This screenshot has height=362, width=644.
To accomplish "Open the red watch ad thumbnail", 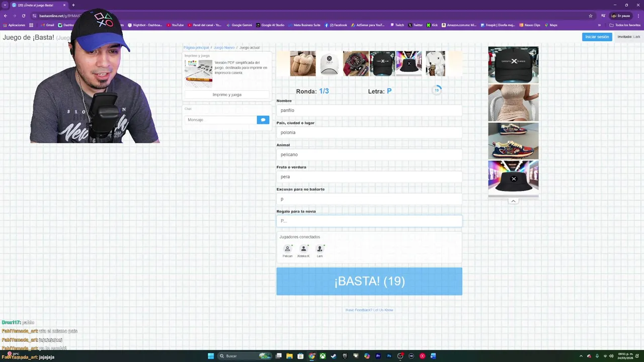I will click(356, 64).
